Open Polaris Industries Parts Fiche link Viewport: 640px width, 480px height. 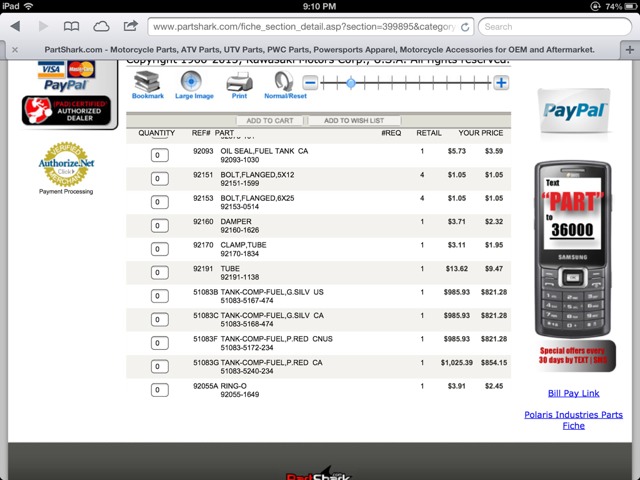[573, 420]
